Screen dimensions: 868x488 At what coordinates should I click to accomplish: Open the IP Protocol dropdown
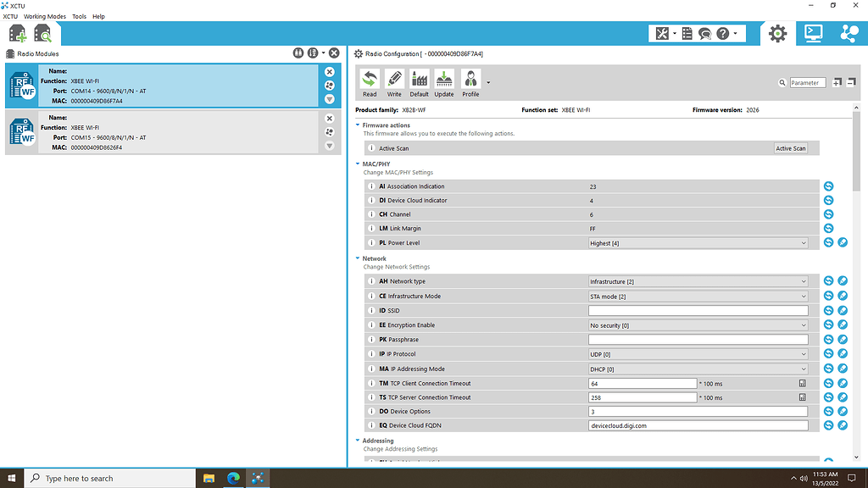pos(698,354)
